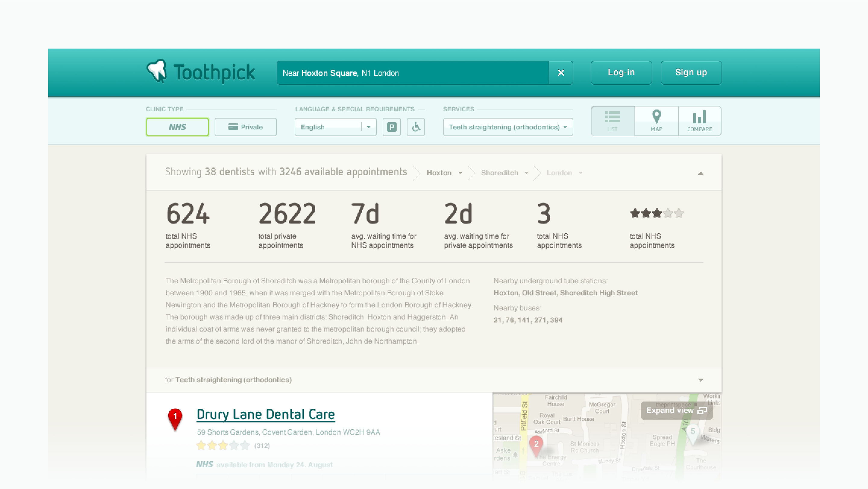The image size is (868, 489).
Task: Select the NHS clinic type
Action: click(177, 127)
